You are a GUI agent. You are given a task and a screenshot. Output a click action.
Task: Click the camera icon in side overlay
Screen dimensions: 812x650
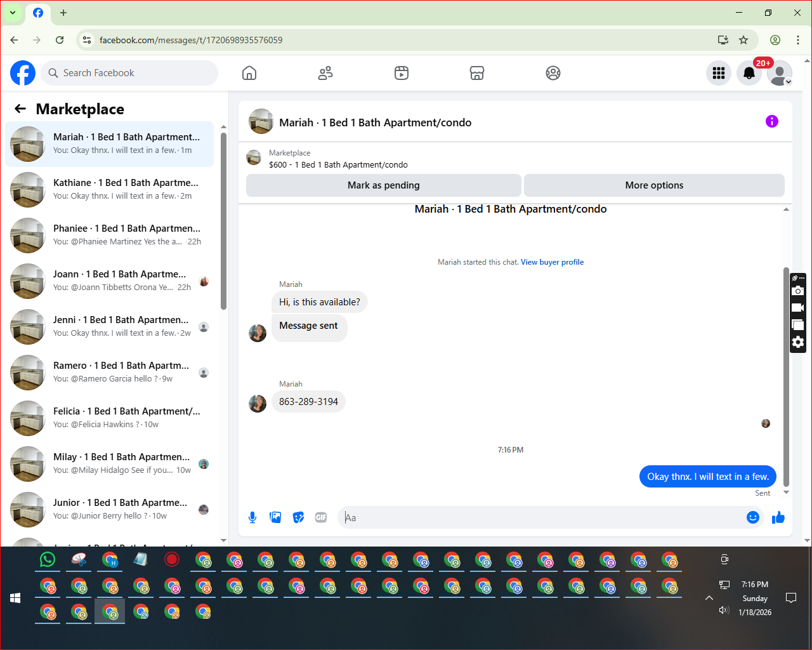pyautogui.click(x=798, y=291)
